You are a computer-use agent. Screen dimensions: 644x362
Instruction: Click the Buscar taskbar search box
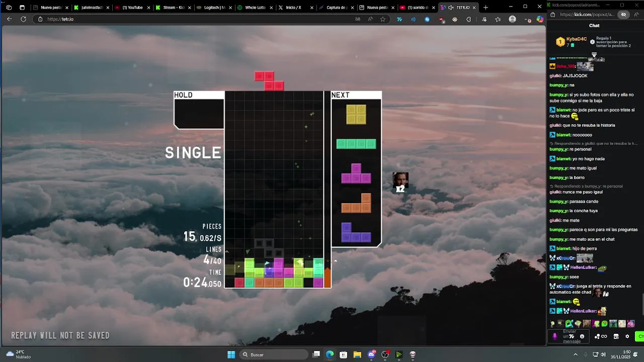(274, 354)
